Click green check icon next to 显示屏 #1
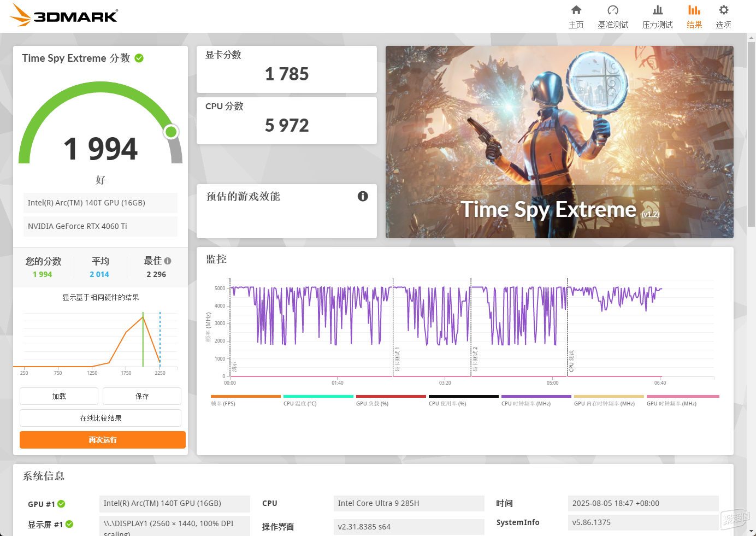756x536 pixels. click(x=69, y=524)
